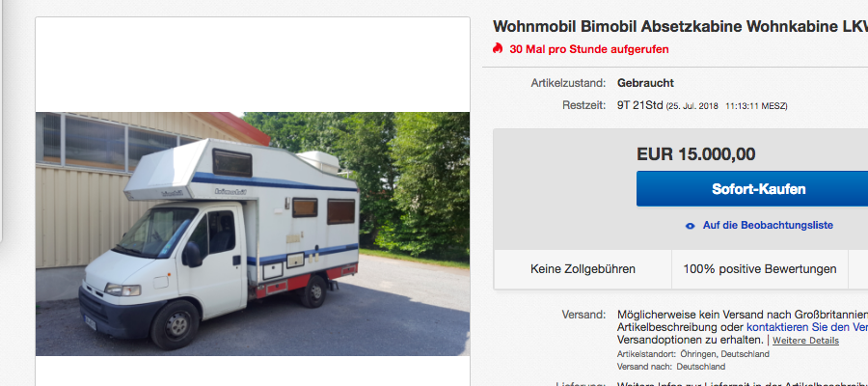This screenshot has height=386, width=868.
Task: Open the Weitere Details shipping link
Action: pyautogui.click(x=805, y=340)
